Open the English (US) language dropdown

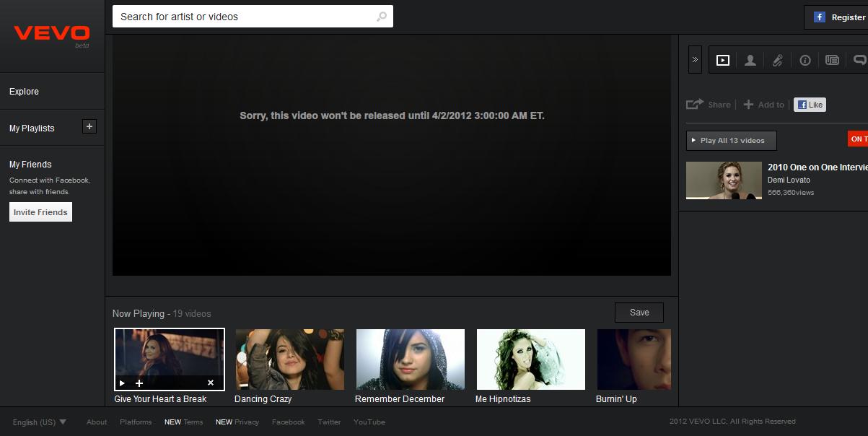pyautogui.click(x=40, y=422)
